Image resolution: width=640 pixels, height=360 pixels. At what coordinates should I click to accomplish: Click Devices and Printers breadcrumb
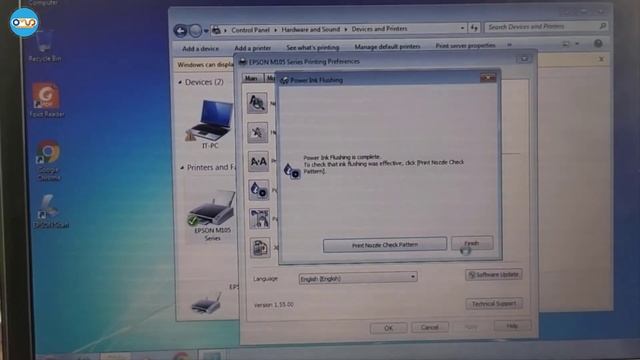pos(380,29)
